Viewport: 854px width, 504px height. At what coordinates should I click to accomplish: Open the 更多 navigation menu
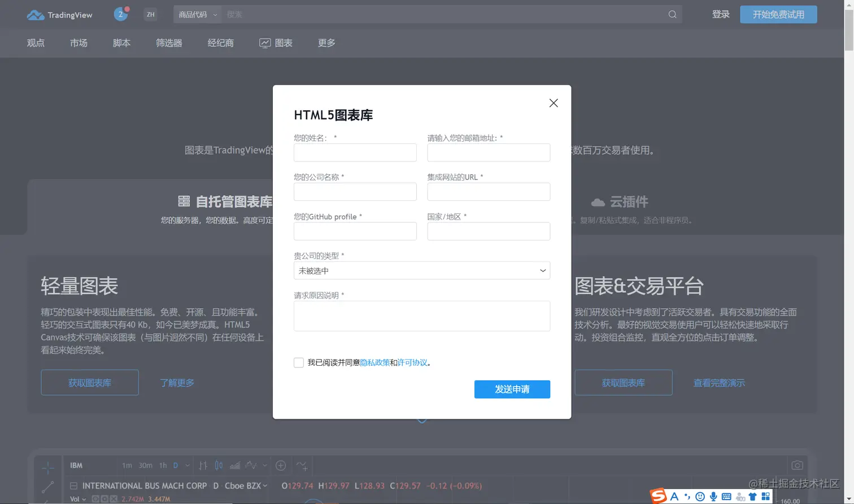tap(326, 43)
